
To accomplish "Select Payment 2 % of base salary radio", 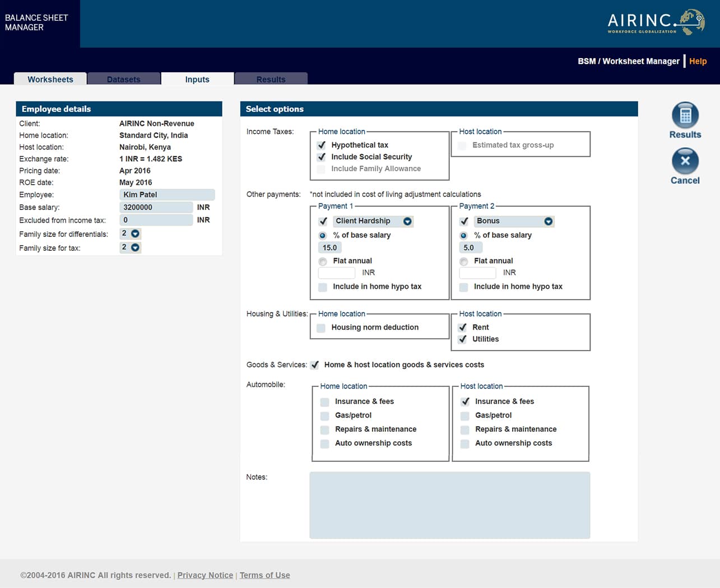I will tap(464, 236).
